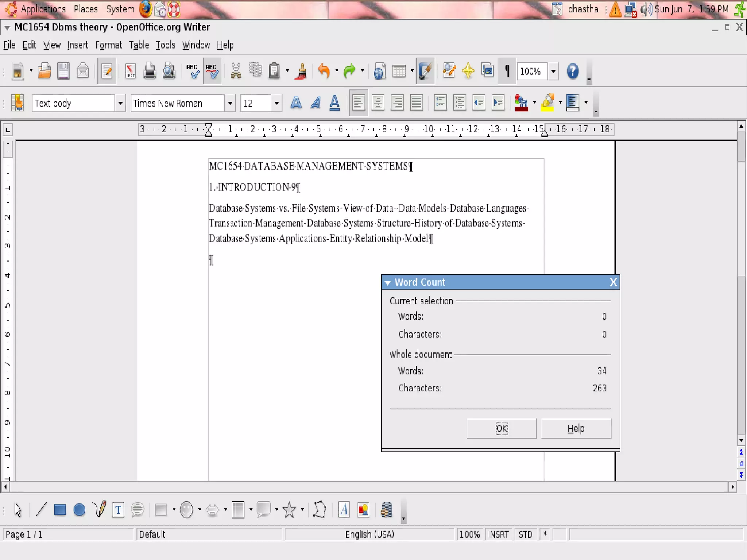
Task: Undo the last action
Action: pyautogui.click(x=324, y=71)
